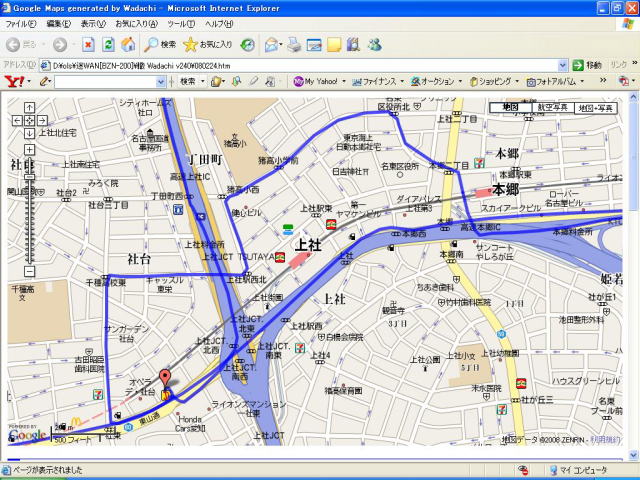The width and height of the screenshot is (640, 480).
Task: Open the お気に入り(A) menu
Action: point(136,24)
